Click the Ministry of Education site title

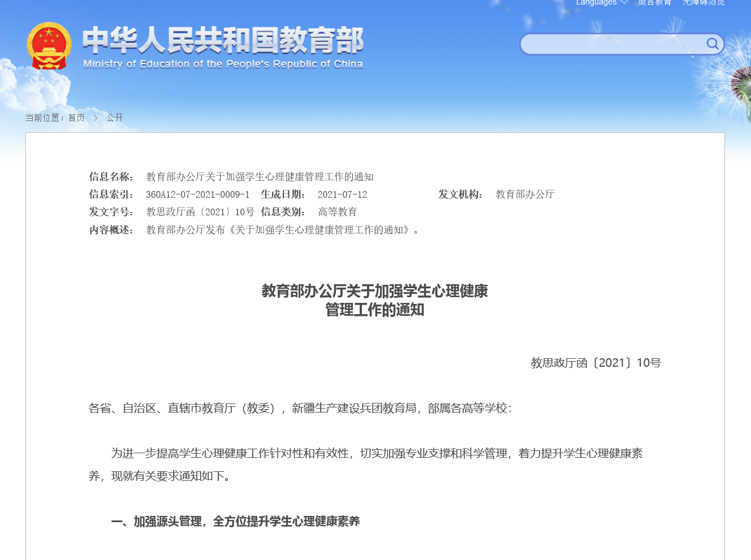tap(223, 47)
